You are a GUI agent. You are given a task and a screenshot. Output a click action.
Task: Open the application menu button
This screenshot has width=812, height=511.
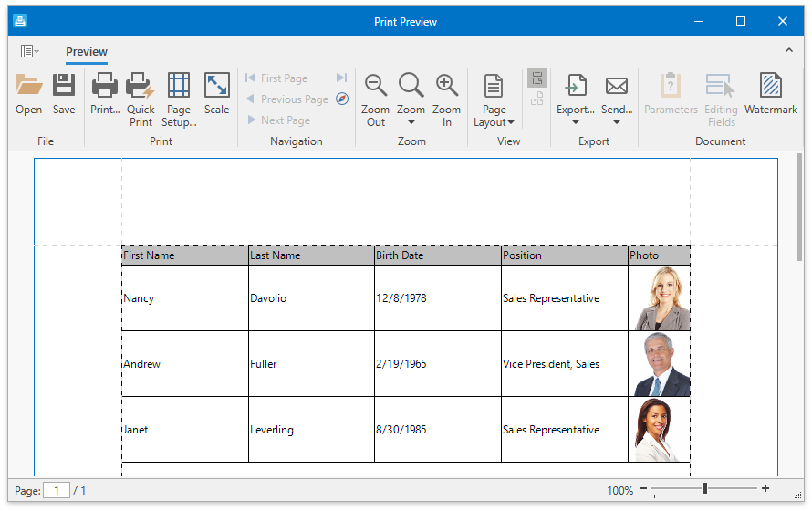[x=29, y=51]
